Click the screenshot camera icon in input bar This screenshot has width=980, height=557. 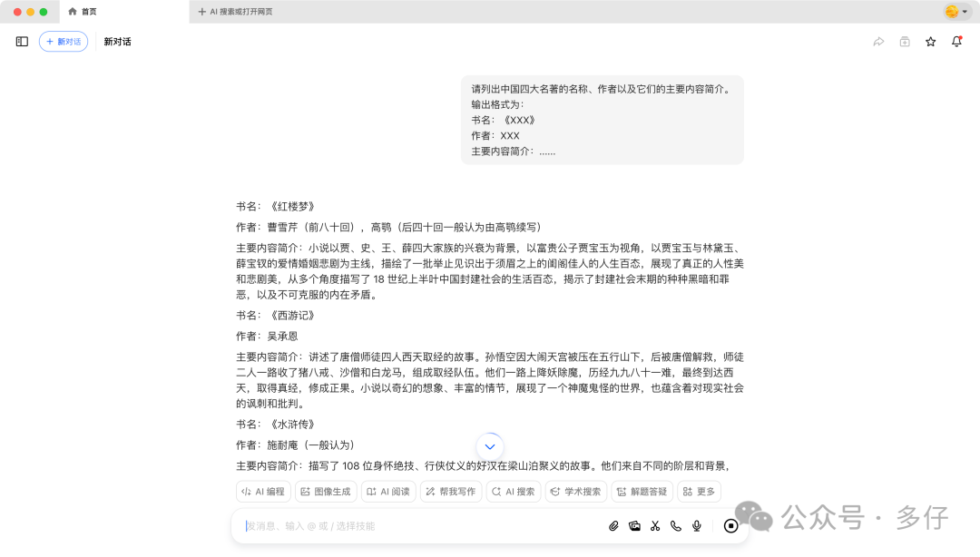coord(634,526)
